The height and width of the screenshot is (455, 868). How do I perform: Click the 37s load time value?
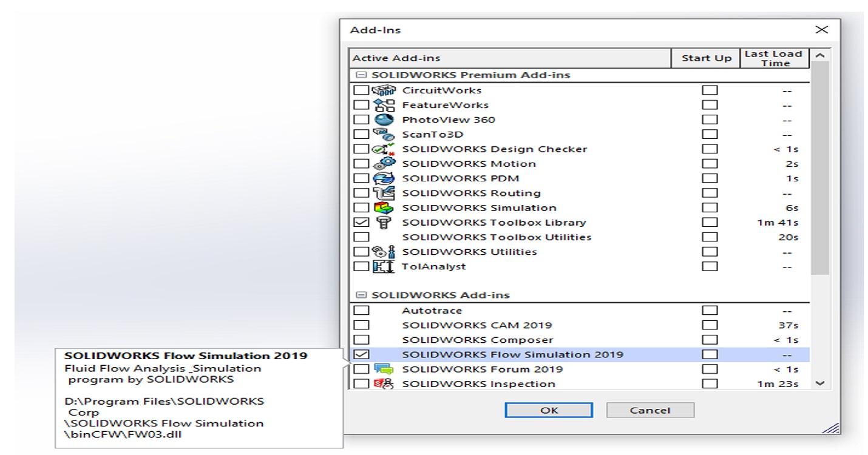(x=788, y=325)
